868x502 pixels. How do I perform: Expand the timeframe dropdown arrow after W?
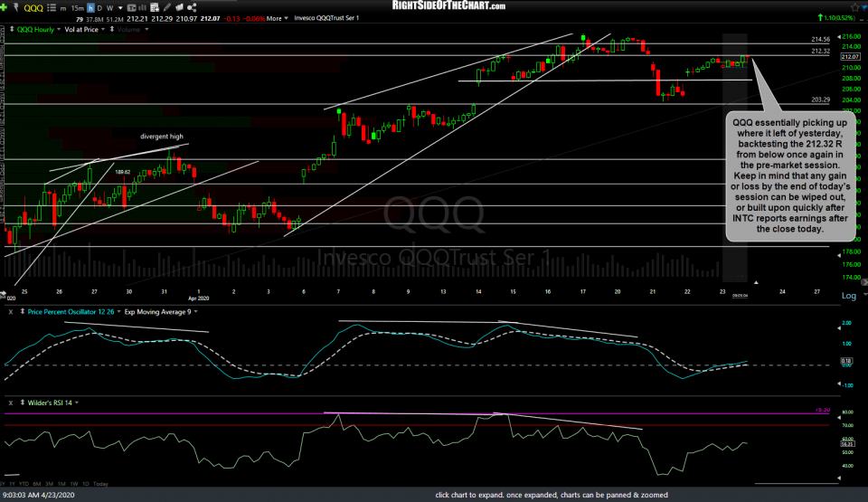click(x=120, y=8)
